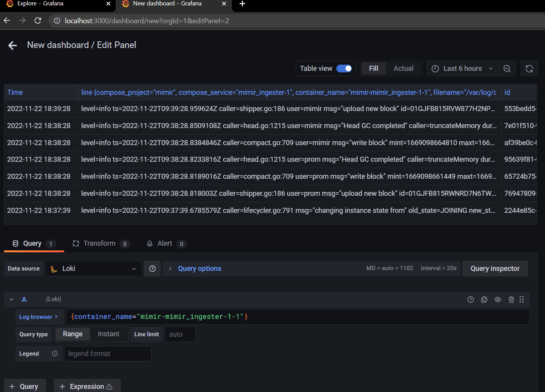Collapse query A with its chevron
The height and width of the screenshot is (392, 545).
pyautogui.click(x=11, y=299)
